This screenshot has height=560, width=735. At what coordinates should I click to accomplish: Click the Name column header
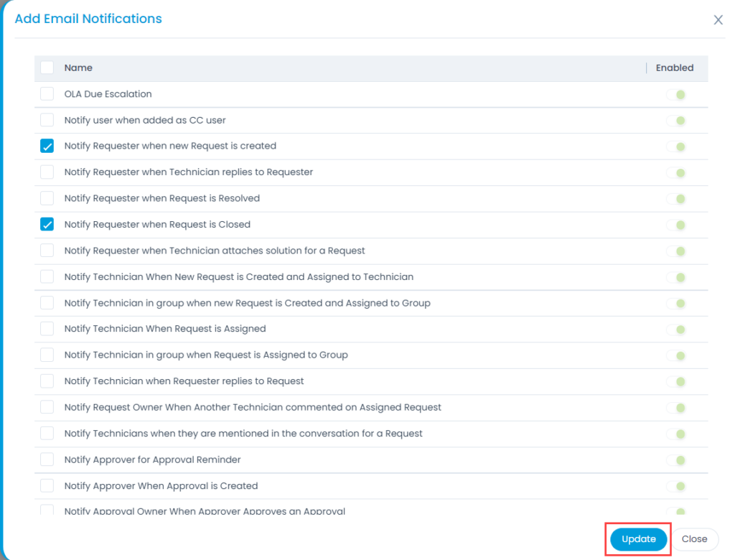click(x=78, y=67)
